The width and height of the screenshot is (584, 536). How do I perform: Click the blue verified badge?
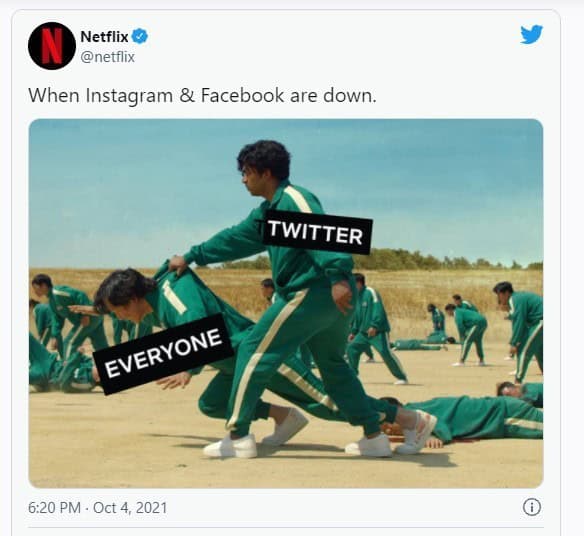pyautogui.click(x=140, y=36)
